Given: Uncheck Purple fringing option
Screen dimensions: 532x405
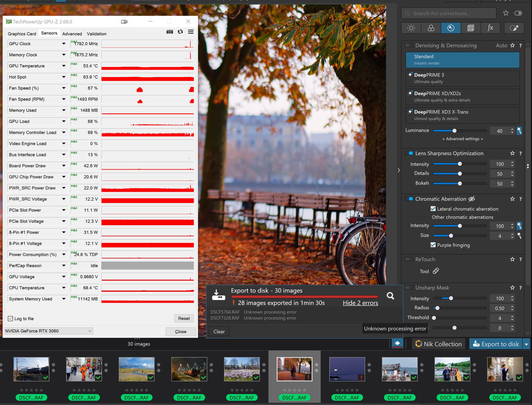Looking at the screenshot, I should [433, 245].
